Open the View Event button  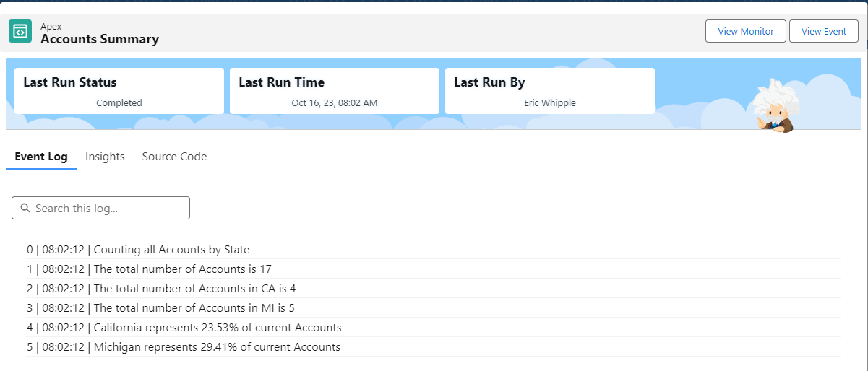[824, 32]
